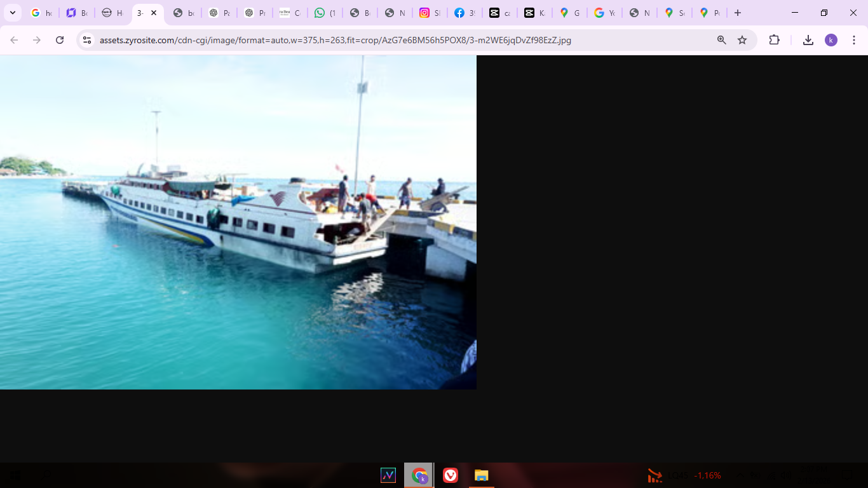Viewport: 868px width, 488px height.
Task: Open the tab labeled "H"
Action: click(x=112, y=13)
